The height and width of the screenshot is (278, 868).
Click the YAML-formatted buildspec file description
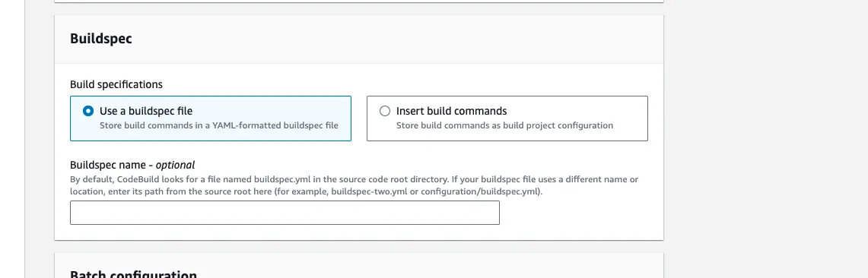coord(218,125)
